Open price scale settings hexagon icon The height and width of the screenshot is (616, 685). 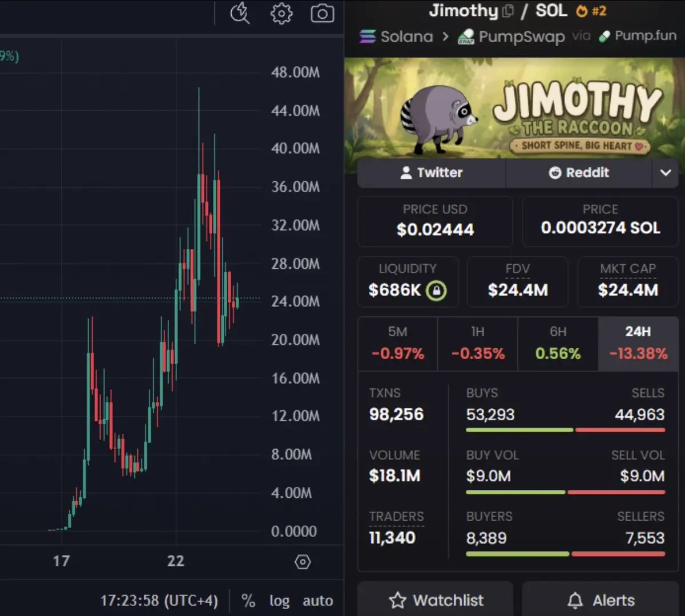tap(303, 562)
